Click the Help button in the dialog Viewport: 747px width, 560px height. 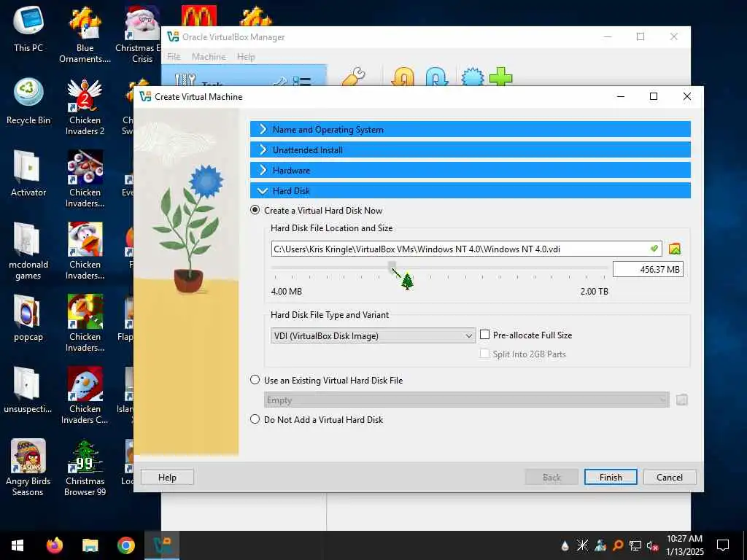click(167, 477)
